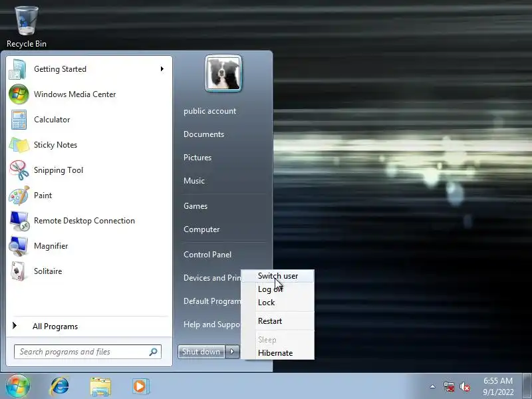Click arrow next to Shut down
The width and height of the screenshot is (532, 399).
(x=232, y=352)
